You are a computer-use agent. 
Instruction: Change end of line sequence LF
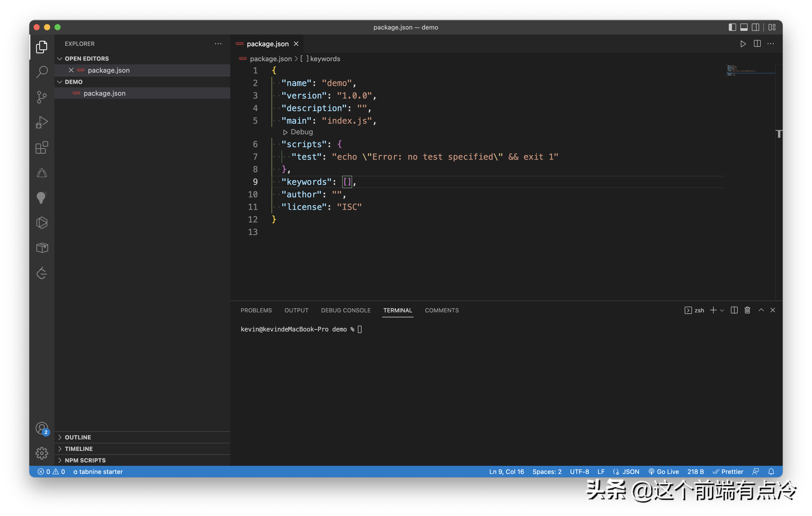tap(601, 472)
